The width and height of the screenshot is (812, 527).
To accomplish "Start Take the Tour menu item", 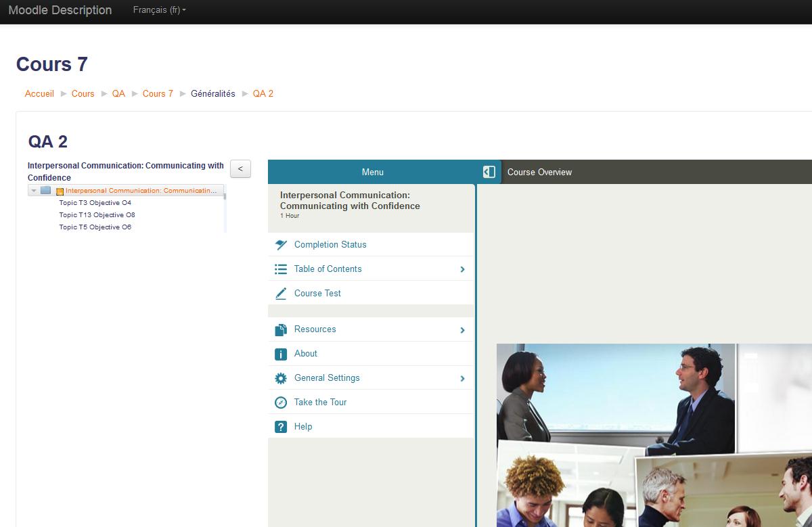I will click(x=371, y=403).
